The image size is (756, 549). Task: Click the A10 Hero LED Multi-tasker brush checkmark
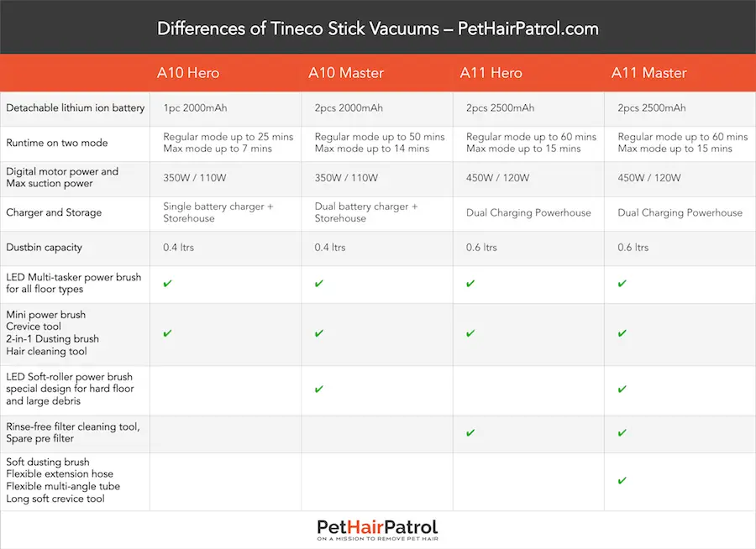[167, 284]
